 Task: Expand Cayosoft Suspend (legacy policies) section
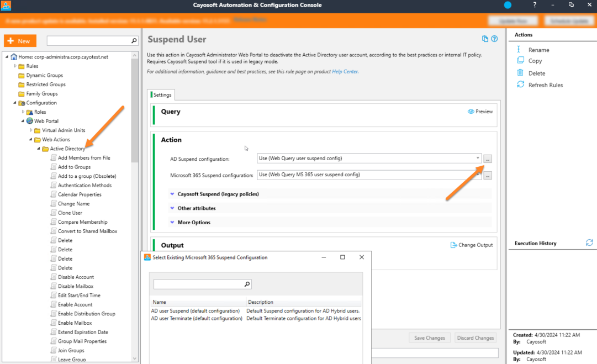(x=172, y=194)
